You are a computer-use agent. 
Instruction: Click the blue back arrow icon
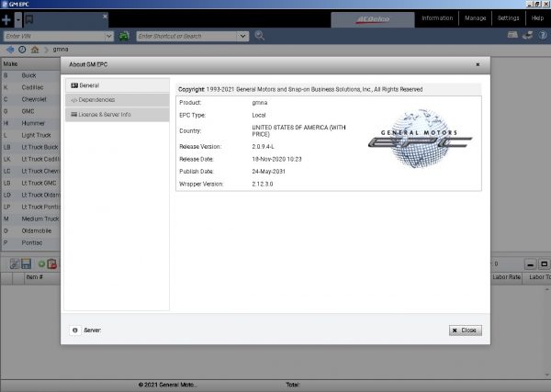click(x=10, y=50)
